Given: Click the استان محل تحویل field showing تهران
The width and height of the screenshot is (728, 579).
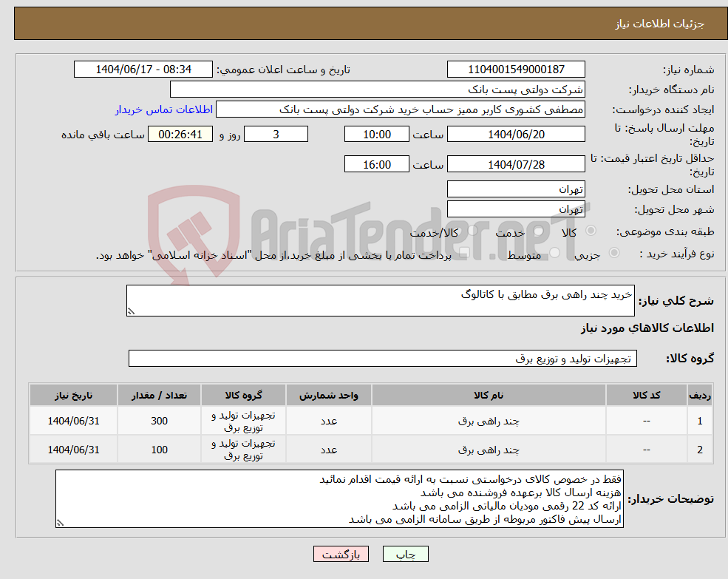Looking at the screenshot, I should pos(515,189).
